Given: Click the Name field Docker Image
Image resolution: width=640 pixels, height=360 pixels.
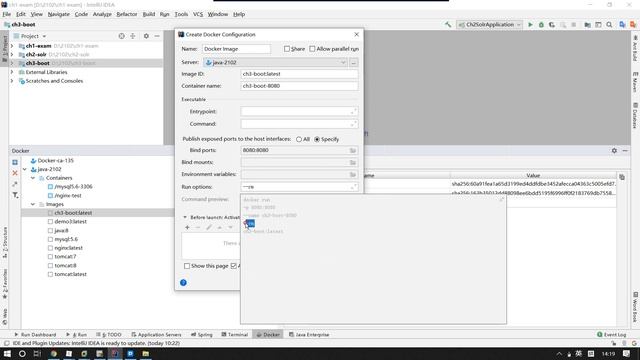Looking at the screenshot, I should (236, 49).
